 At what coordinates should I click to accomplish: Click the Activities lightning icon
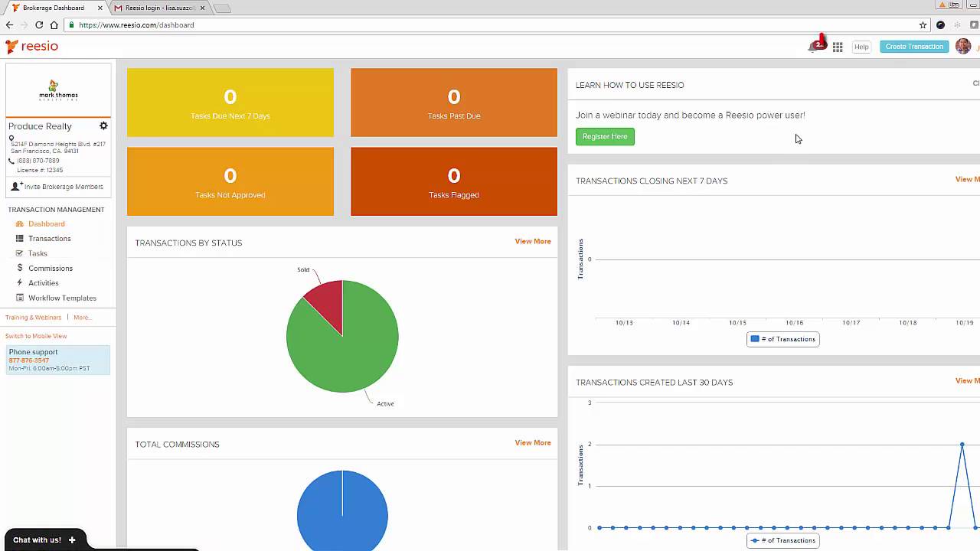click(20, 282)
